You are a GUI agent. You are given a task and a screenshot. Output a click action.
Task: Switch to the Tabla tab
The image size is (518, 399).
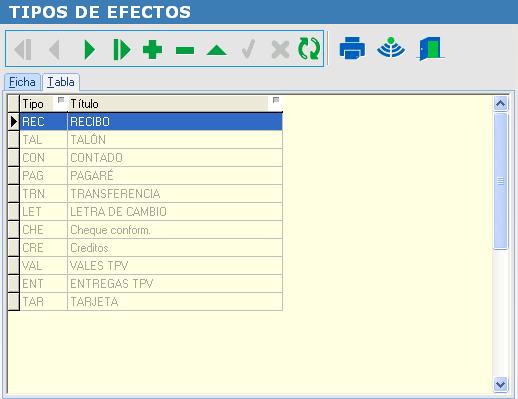[x=61, y=82]
